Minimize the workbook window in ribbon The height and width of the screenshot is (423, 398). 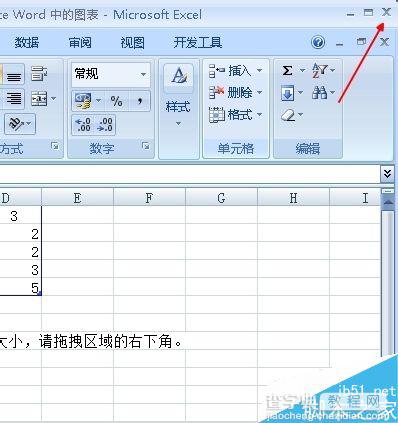pyautogui.click(x=339, y=44)
